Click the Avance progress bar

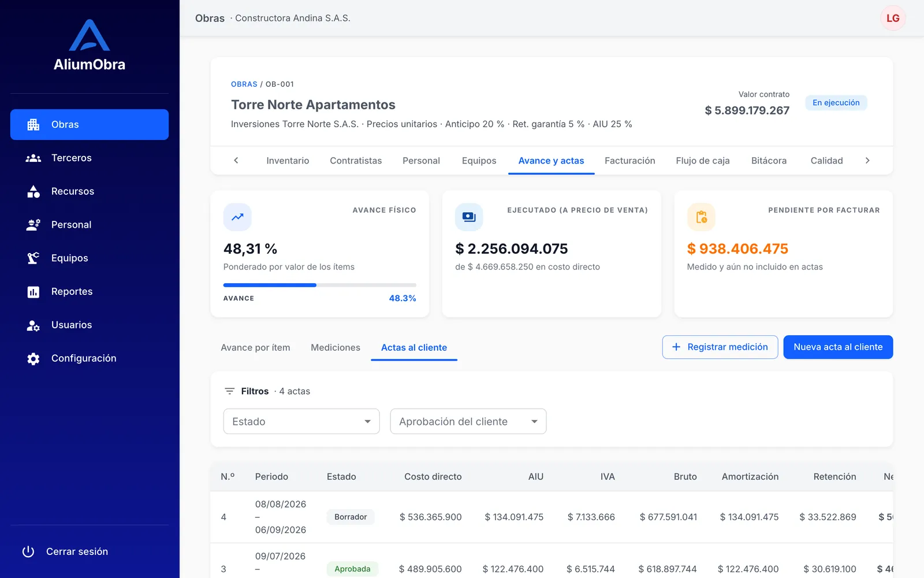(319, 285)
